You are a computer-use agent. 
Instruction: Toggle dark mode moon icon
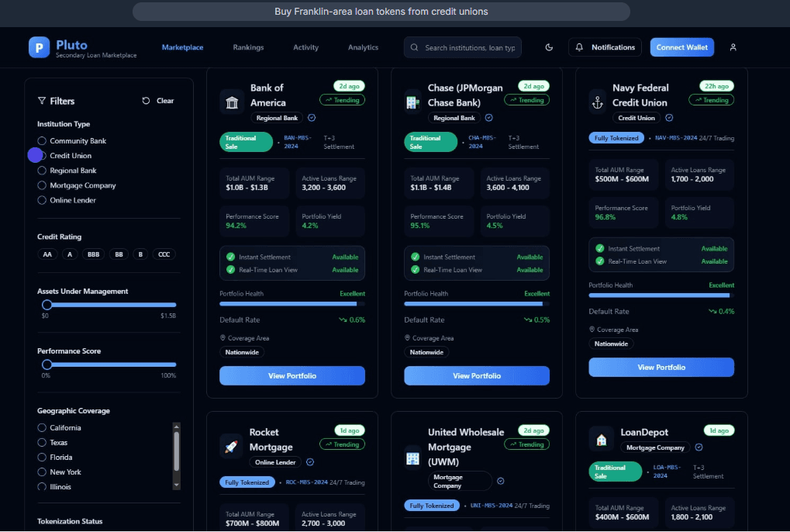tap(549, 47)
